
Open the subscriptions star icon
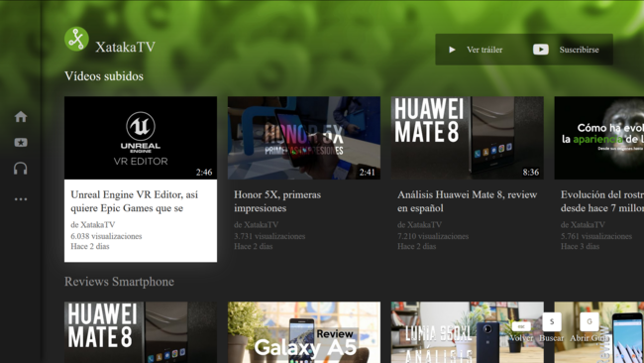point(21,142)
